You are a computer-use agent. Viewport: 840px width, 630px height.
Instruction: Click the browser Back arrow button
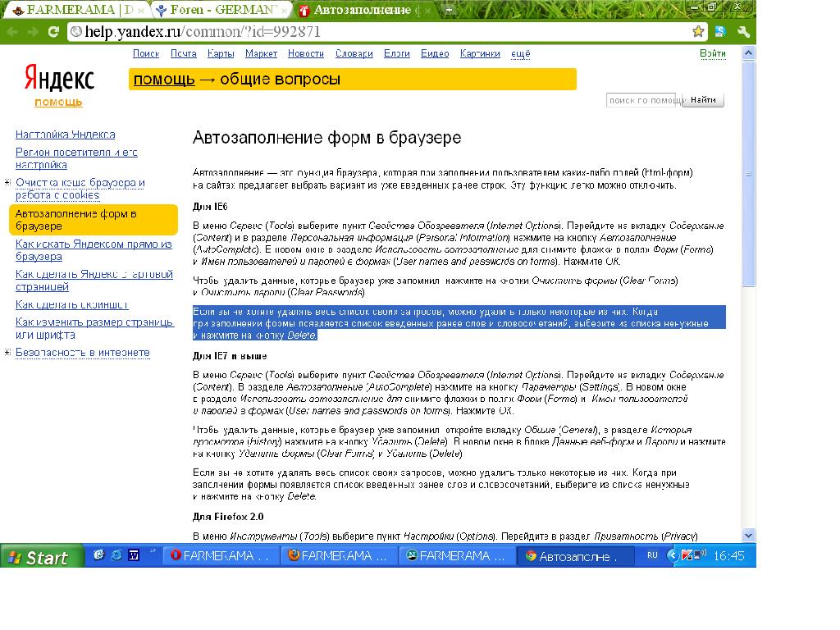[11, 32]
